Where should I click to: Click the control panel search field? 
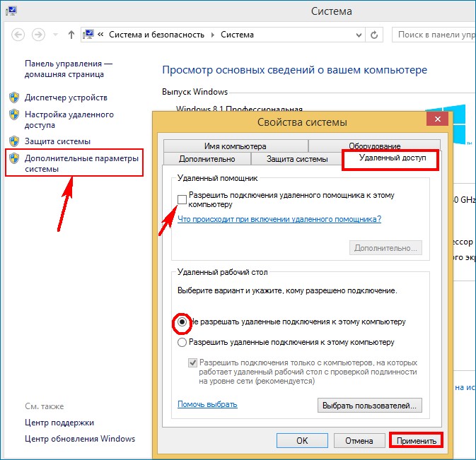(433, 34)
